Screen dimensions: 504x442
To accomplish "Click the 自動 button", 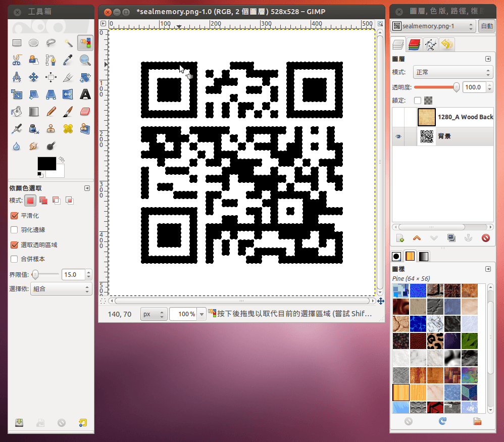I will (x=487, y=26).
